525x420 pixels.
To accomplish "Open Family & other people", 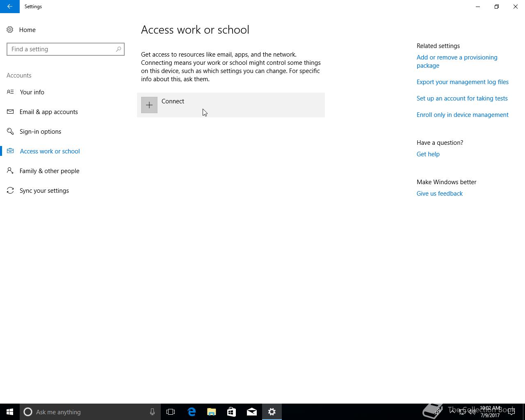I will tap(50, 171).
